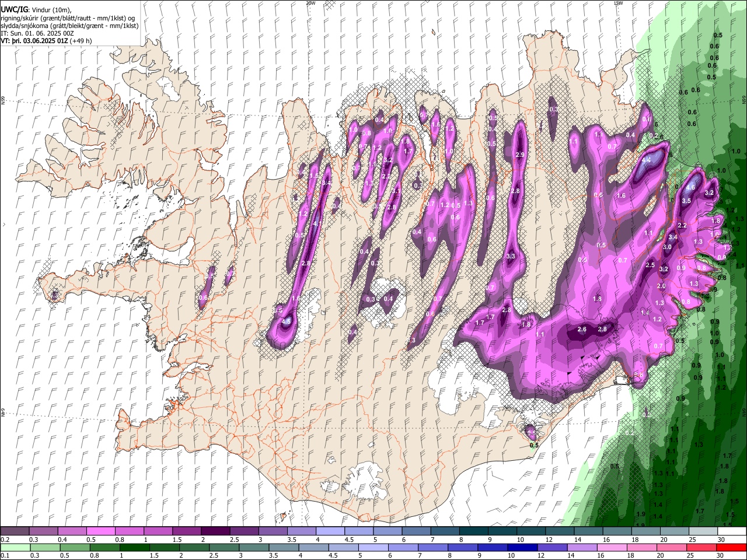
Task: Click the 0.2 label on the top legend row
Action: (x=5, y=540)
